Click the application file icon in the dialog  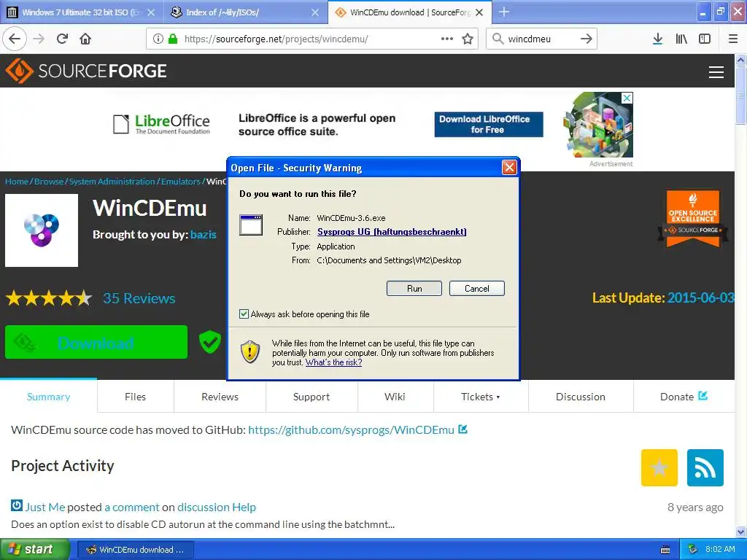click(x=251, y=225)
